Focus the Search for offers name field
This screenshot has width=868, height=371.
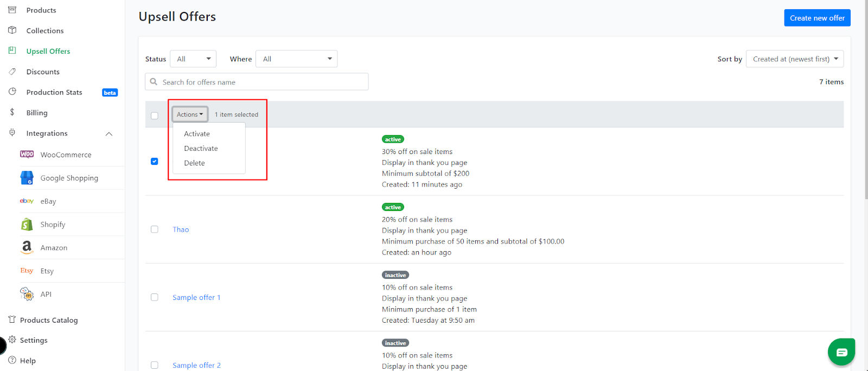coord(257,82)
